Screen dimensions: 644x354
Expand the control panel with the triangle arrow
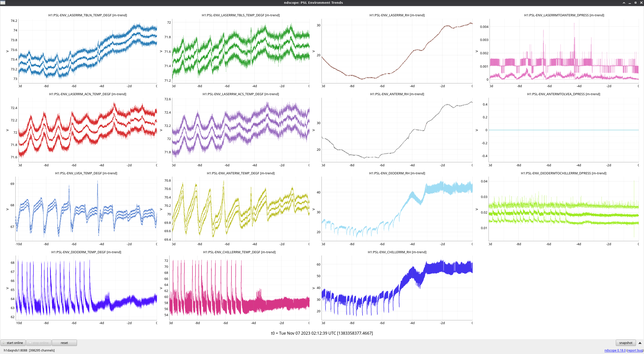tap(640, 343)
